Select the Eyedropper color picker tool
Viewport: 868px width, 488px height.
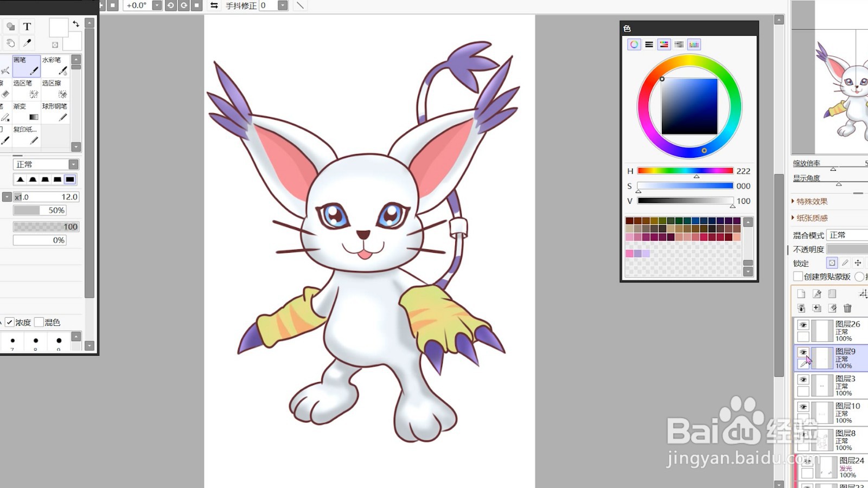pos(27,43)
